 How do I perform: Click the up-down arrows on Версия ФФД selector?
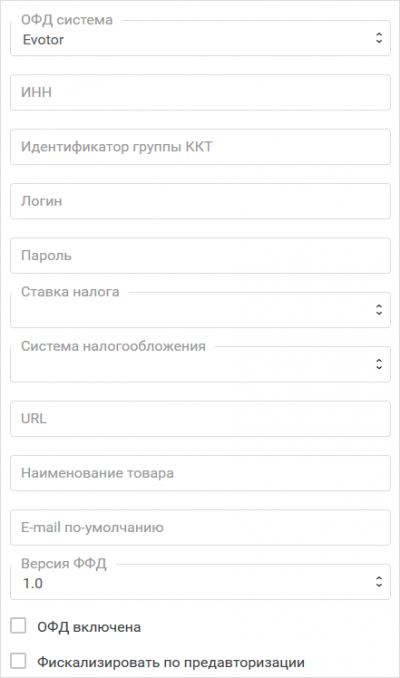tap(379, 582)
